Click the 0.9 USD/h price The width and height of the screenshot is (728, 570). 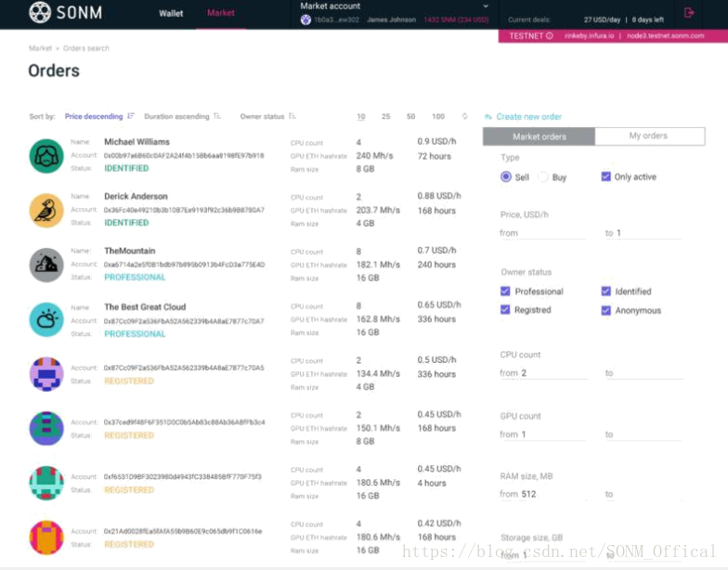tap(436, 141)
